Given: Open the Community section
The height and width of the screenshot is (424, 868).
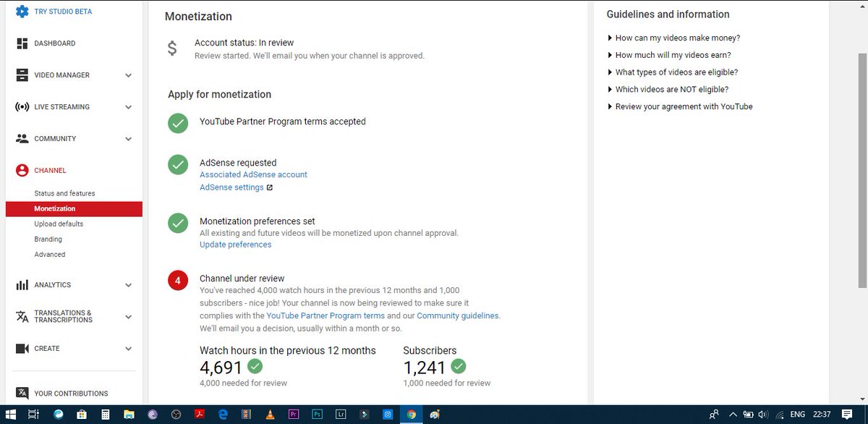Looking at the screenshot, I should [55, 139].
